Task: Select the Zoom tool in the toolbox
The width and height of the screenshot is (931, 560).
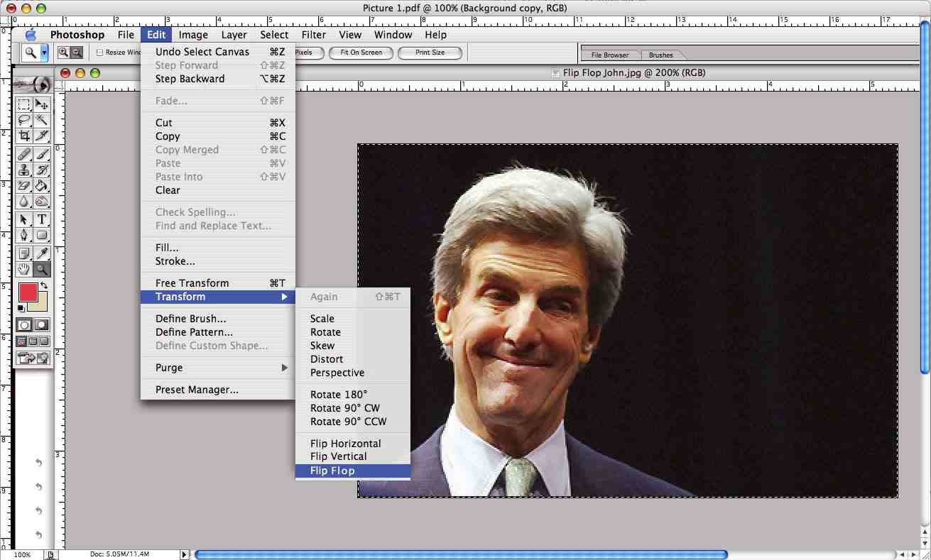Action: click(42, 269)
